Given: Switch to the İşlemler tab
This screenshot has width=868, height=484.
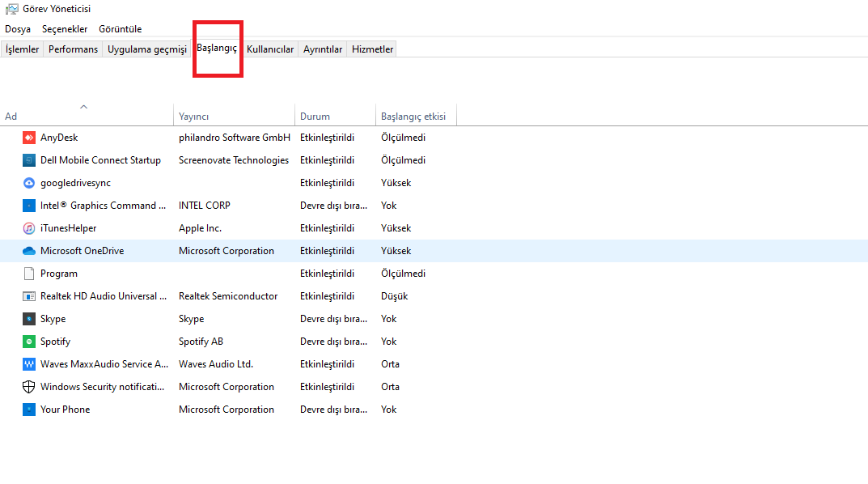Looking at the screenshot, I should [22, 49].
